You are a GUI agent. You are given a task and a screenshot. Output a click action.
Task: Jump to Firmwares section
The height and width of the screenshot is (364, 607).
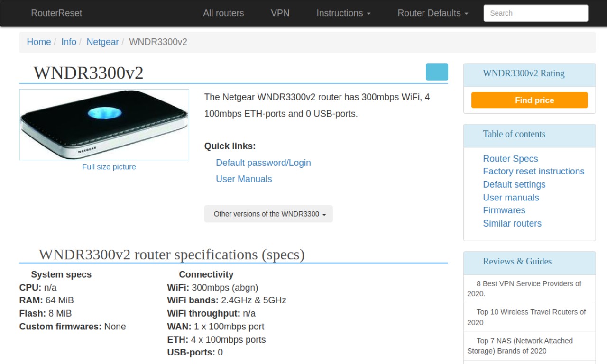pos(504,210)
